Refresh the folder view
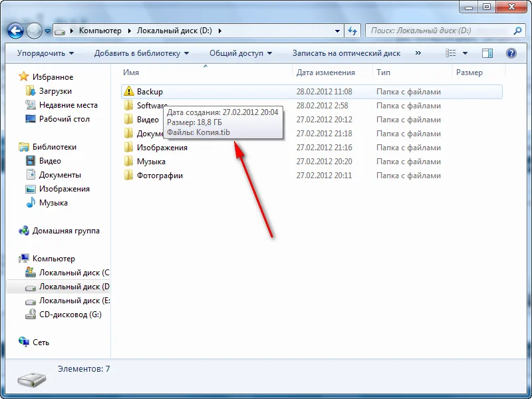 352,31
